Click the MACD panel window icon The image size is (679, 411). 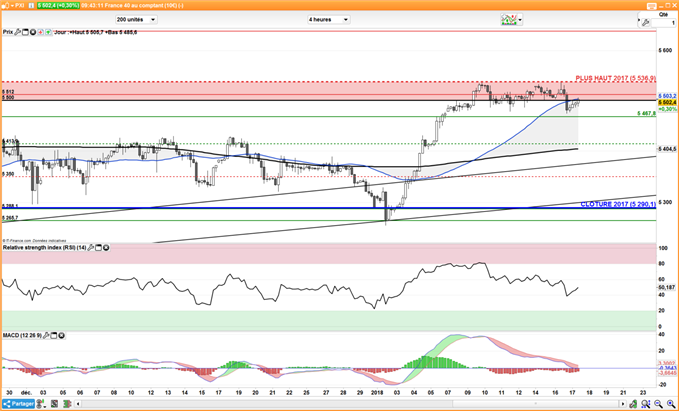54,336
